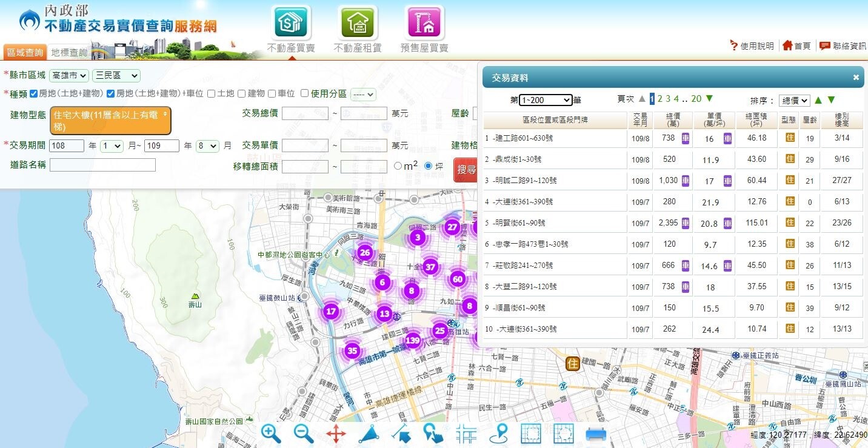Go to 首頁 home link
Screen dimensions: 868x448
pos(796,46)
